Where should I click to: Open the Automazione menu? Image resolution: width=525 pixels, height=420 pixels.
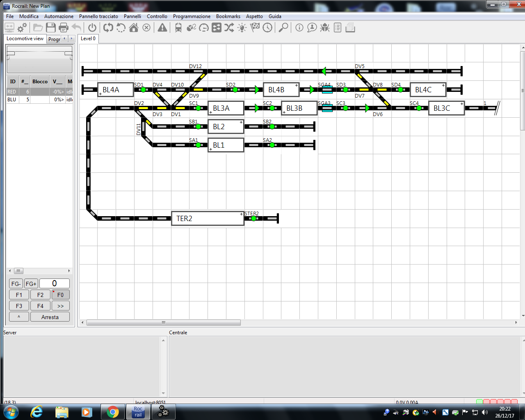tap(59, 16)
